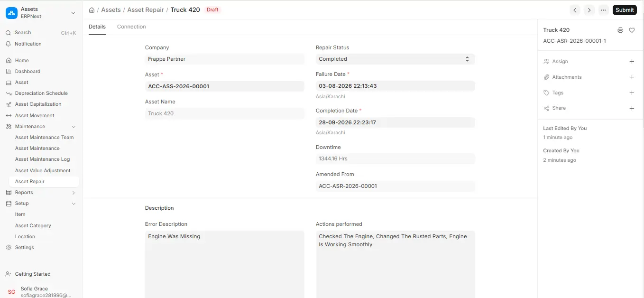This screenshot has height=298, width=644.
Task: Click the Settings gear icon in sidebar
Action: tap(8, 247)
